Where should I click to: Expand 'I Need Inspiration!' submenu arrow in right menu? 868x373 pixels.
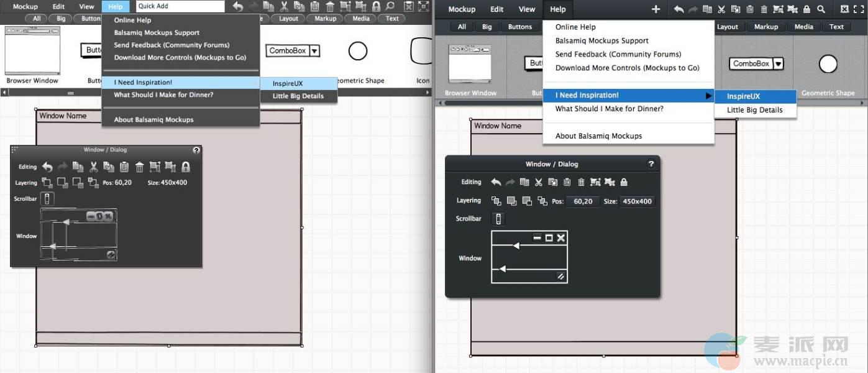tap(708, 96)
